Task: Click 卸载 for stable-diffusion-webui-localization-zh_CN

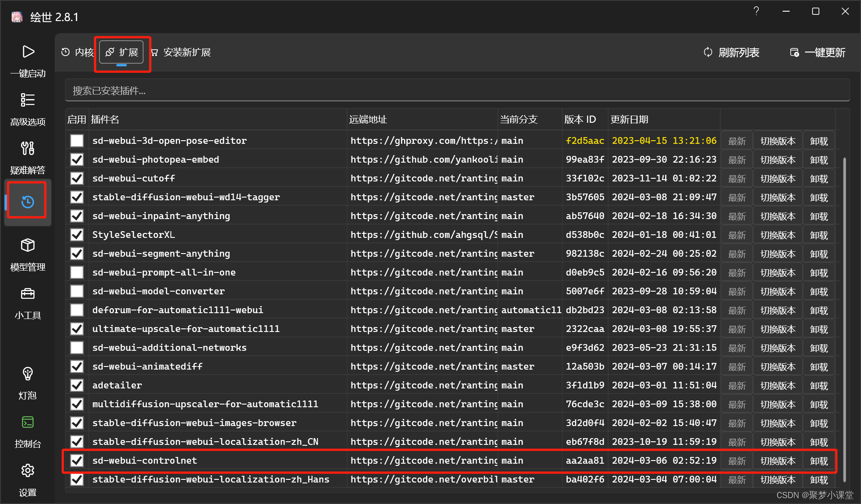Action: coord(819,442)
